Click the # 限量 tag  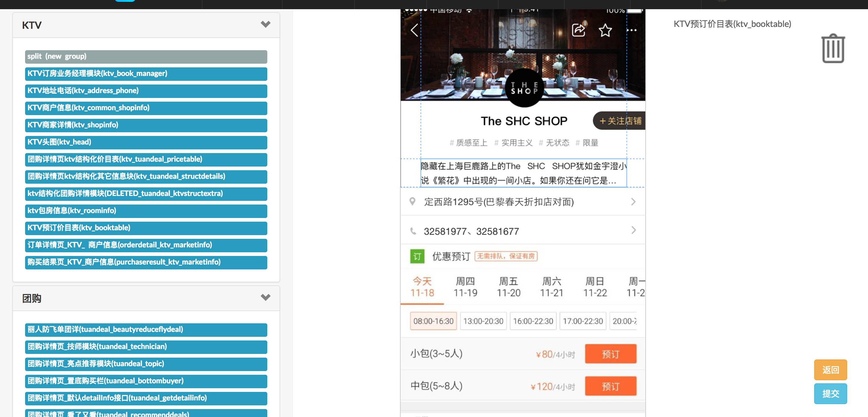point(587,143)
